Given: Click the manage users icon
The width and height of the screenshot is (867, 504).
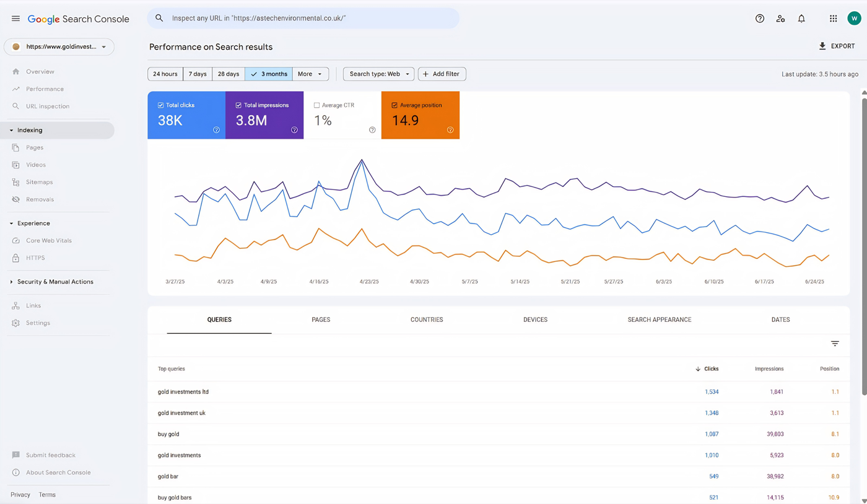Looking at the screenshot, I should point(780,19).
